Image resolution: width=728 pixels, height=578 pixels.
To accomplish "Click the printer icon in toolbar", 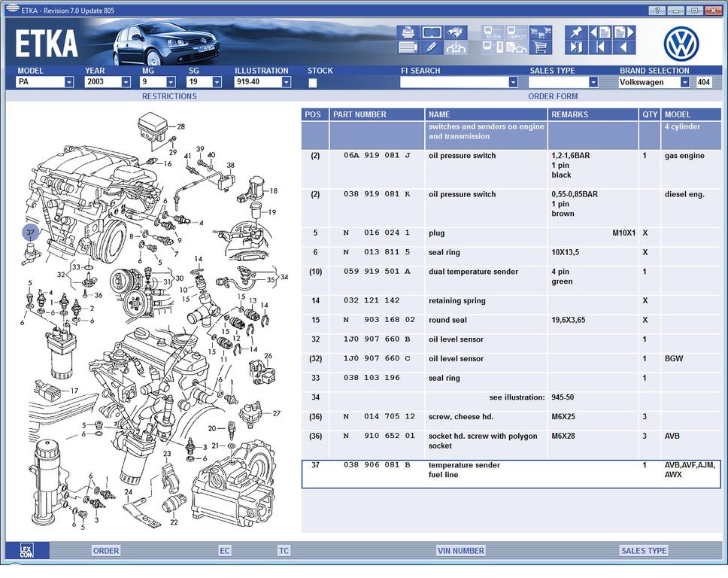I will (x=407, y=32).
